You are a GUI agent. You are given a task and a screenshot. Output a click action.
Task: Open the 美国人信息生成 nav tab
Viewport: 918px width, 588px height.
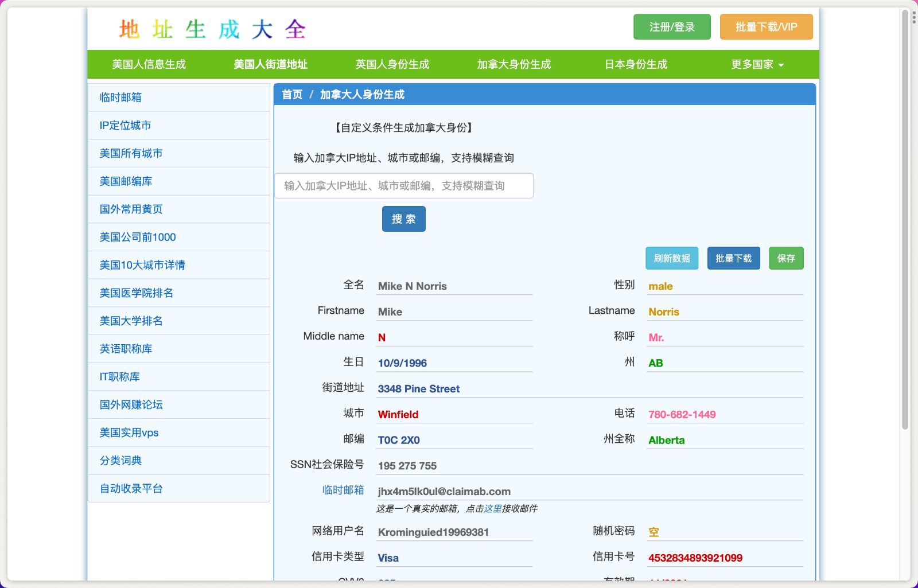(x=149, y=64)
